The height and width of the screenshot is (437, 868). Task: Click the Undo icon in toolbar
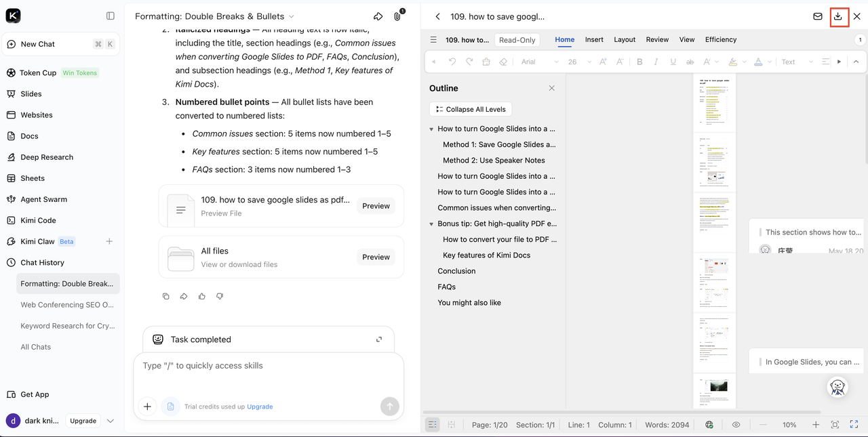pyautogui.click(x=452, y=62)
